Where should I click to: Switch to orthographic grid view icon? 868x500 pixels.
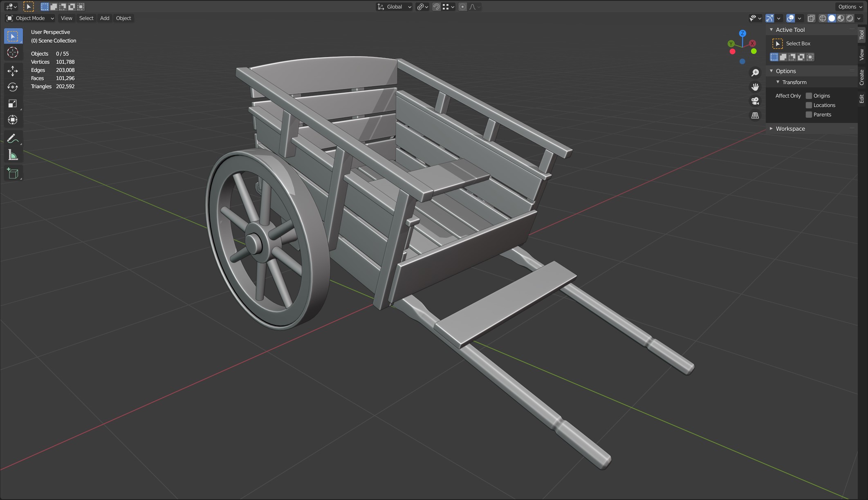click(x=755, y=116)
